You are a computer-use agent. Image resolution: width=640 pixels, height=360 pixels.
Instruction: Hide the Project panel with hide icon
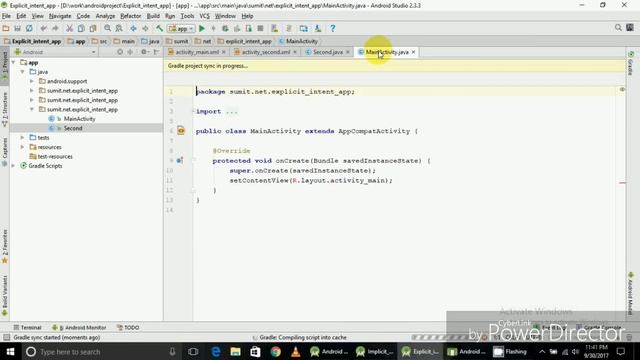pyautogui.click(x=156, y=52)
